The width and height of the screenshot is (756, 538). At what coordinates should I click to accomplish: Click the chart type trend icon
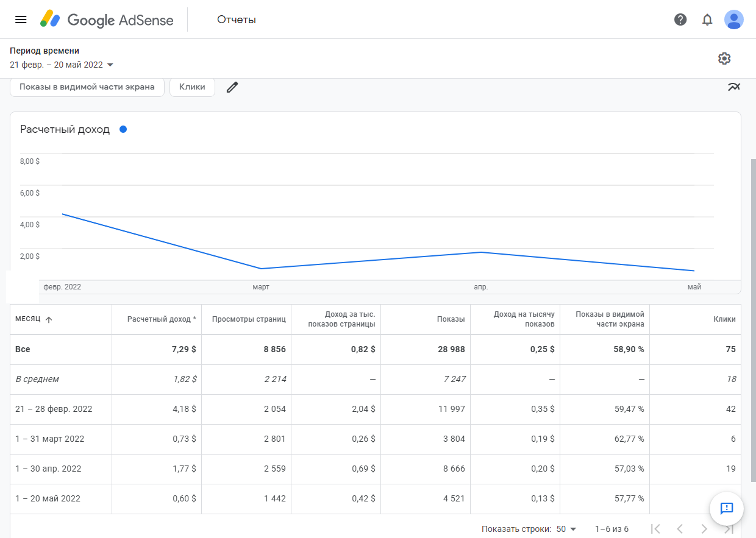point(733,87)
